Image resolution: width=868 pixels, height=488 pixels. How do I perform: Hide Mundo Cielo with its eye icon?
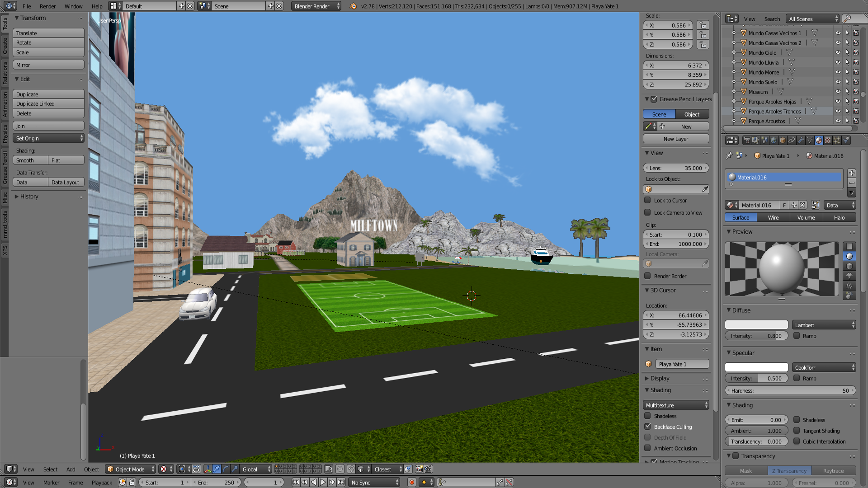click(838, 53)
